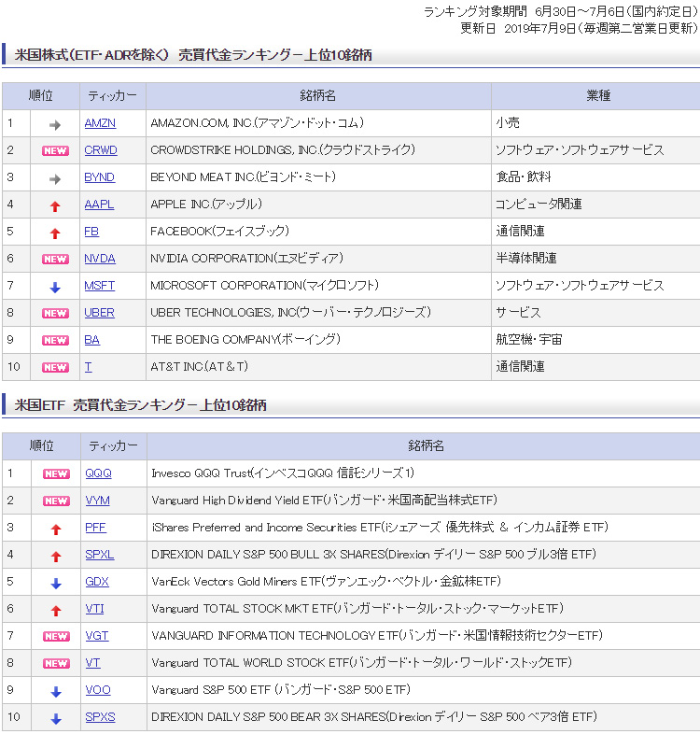Click the FB ticker link
This screenshot has width=700, height=734.
[x=91, y=232]
